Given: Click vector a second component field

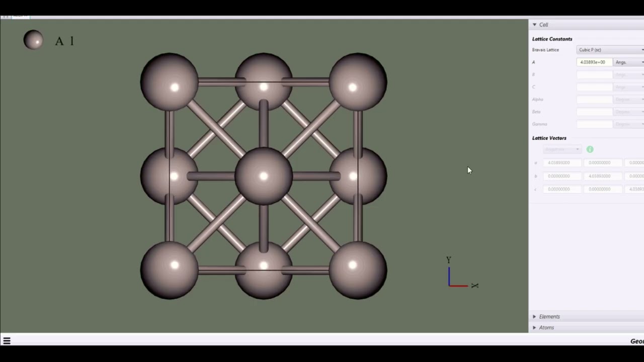Looking at the screenshot, I should click(x=603, y=163).
